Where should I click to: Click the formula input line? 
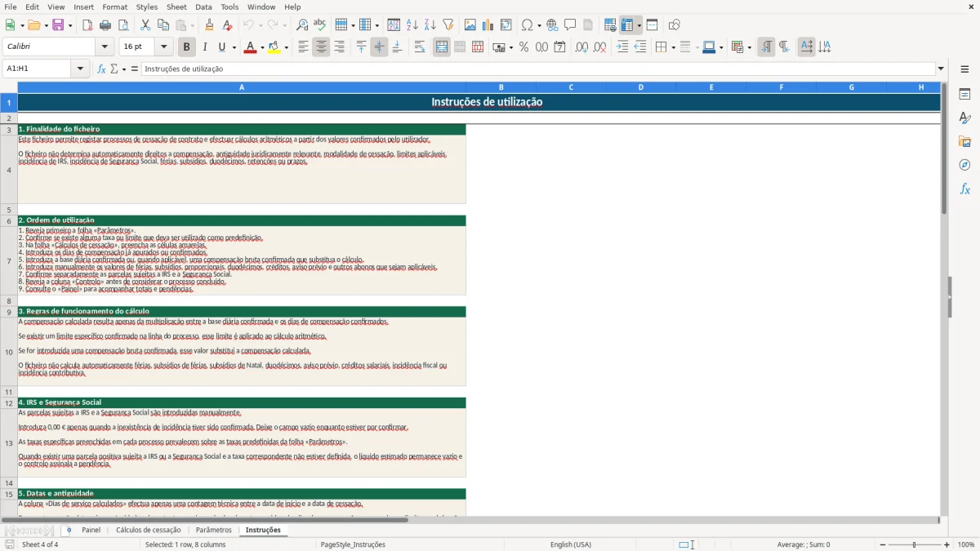(x=538, y=69)
